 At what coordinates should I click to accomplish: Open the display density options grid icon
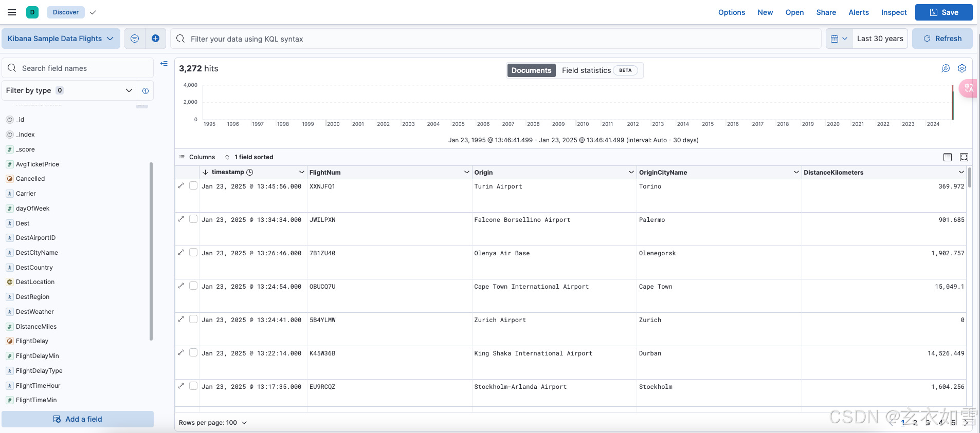(x=948, y=157)
